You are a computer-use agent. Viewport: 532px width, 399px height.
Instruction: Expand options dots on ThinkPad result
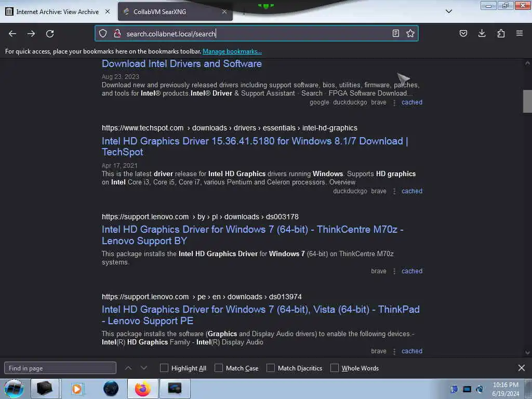pyautogui.click(x=394, y=352)
